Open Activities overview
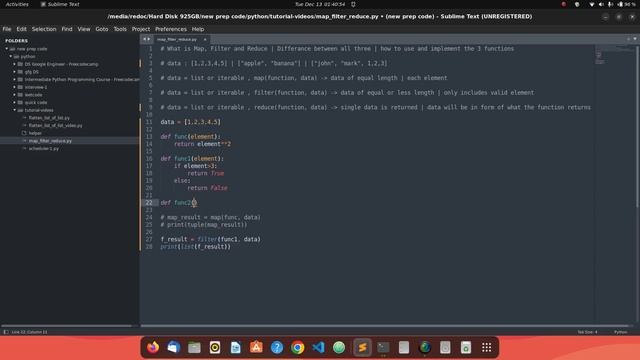 click(17, 4)
